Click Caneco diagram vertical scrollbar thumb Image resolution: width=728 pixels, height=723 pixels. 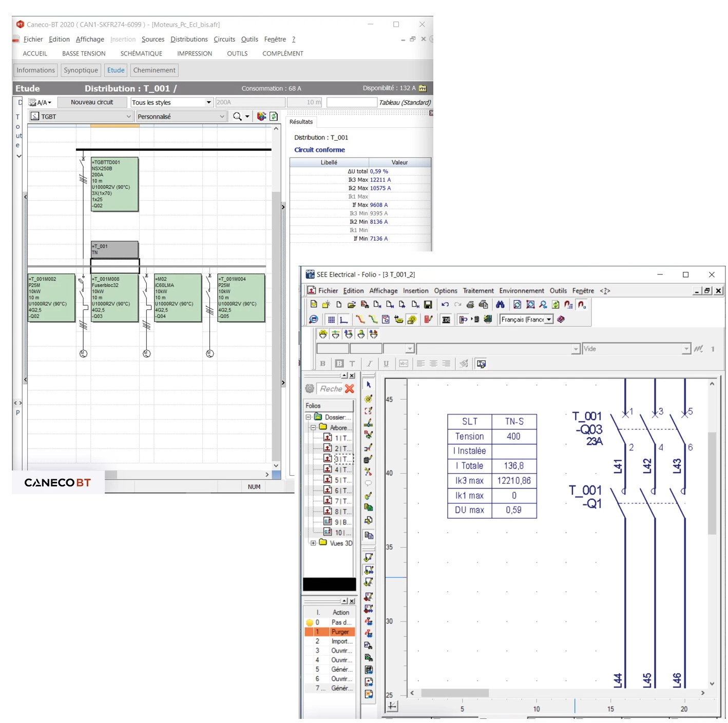[276, 326]
